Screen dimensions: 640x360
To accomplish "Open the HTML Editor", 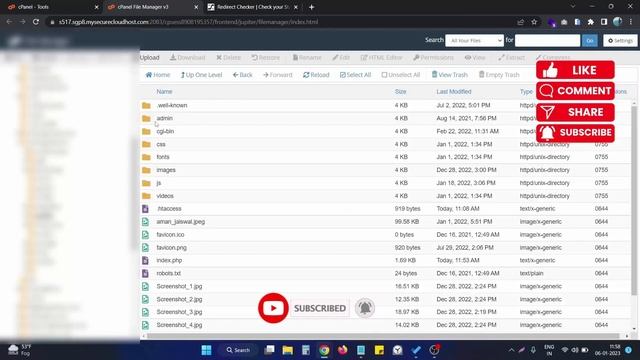I will point(381,58).
